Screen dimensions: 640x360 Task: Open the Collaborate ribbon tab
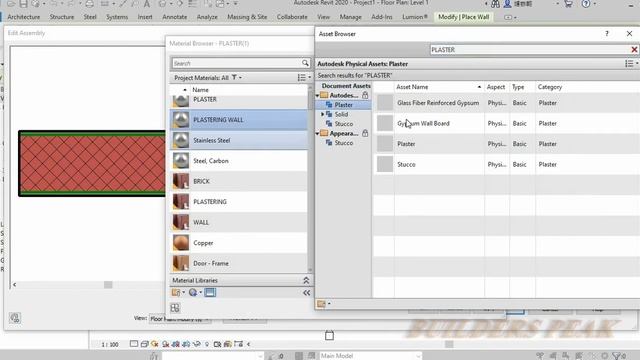tap(292, 17)
